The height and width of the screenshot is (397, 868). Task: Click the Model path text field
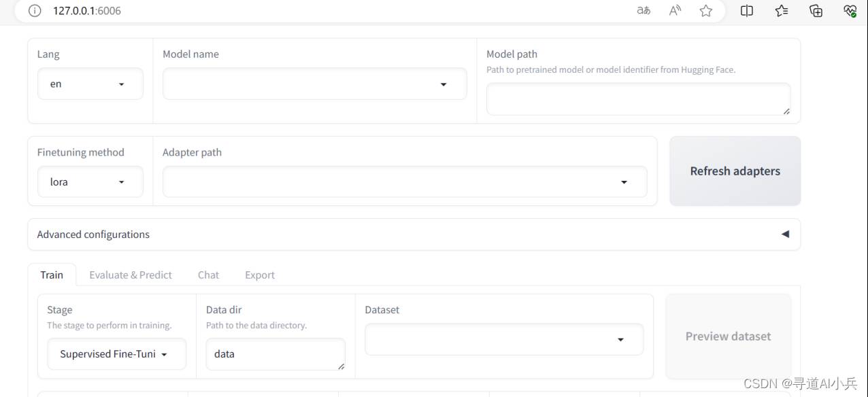tap(639, 99)
